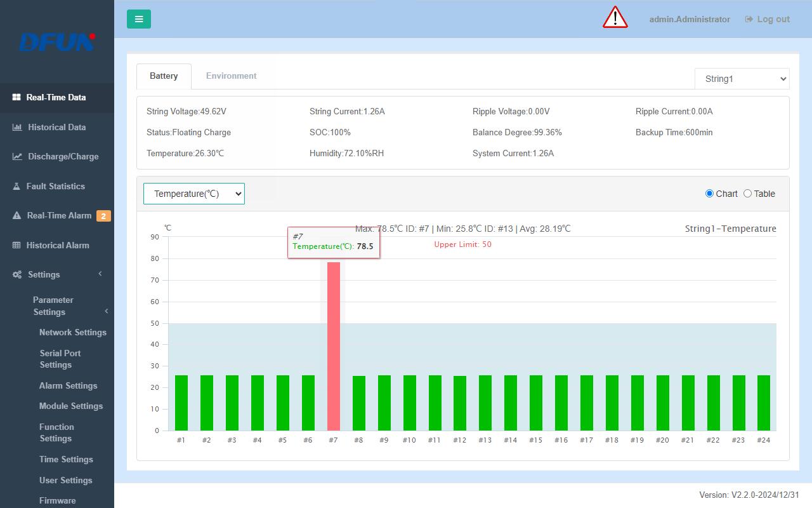812x508 pixels.
Task: Open Real-Time Data from sidebar
Action: tap(56, 98)
